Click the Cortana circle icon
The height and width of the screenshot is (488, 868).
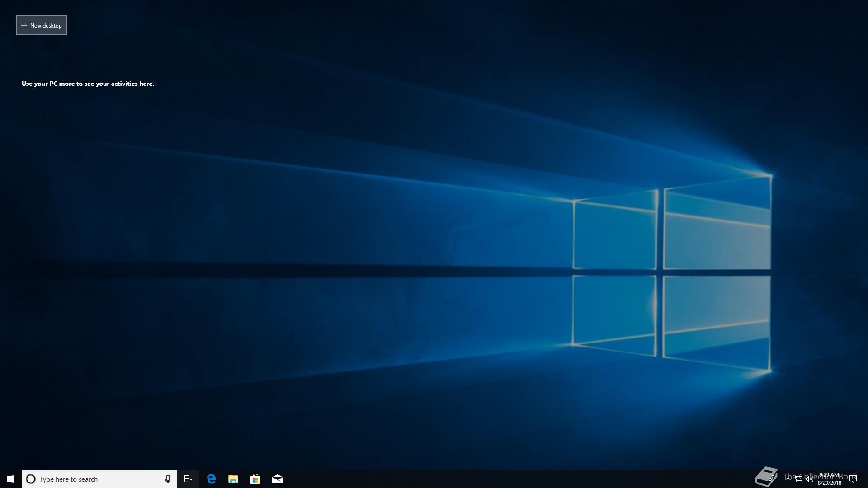coord(31,479)
